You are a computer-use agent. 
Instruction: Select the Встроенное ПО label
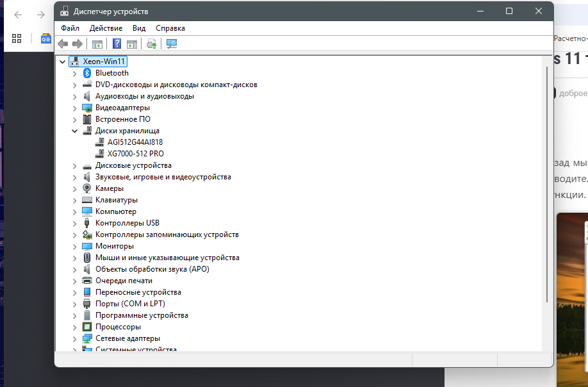tap(122, 119)
